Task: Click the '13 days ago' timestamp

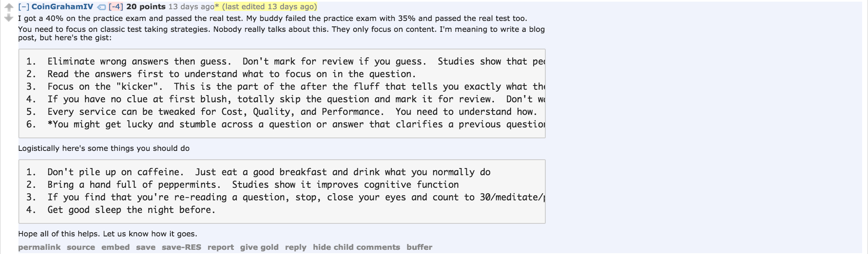Action: (x=191, y=7)
